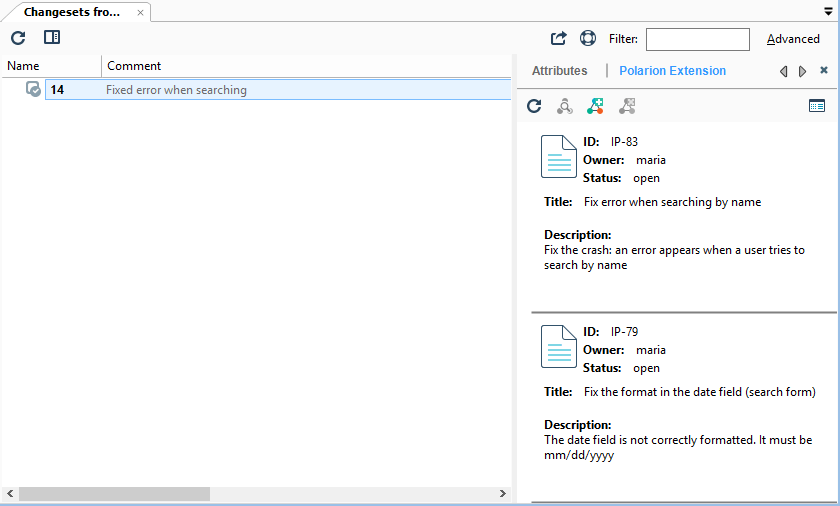The width and height of the screenshot is (840, 506).
Task: Click the status open under IP-79
Action: coord(646,368)
